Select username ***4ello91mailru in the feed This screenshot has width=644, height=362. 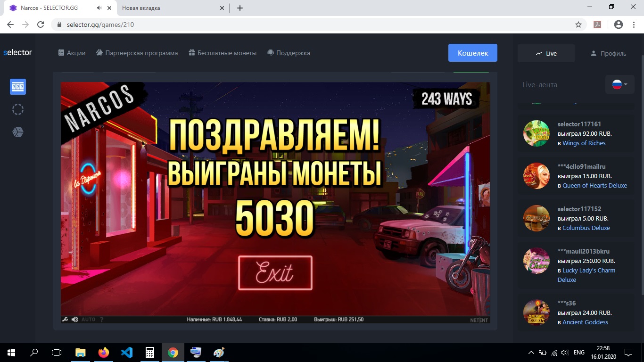click(x=582, y=166)
